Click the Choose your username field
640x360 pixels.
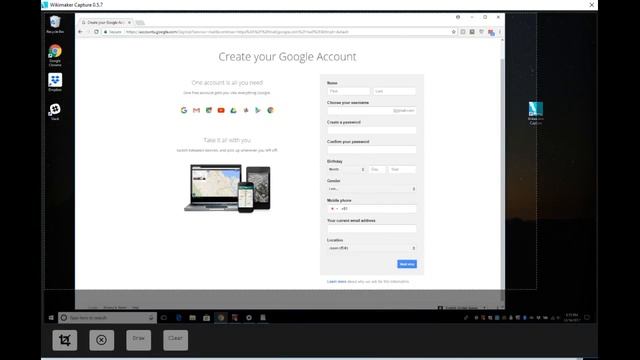372,111
